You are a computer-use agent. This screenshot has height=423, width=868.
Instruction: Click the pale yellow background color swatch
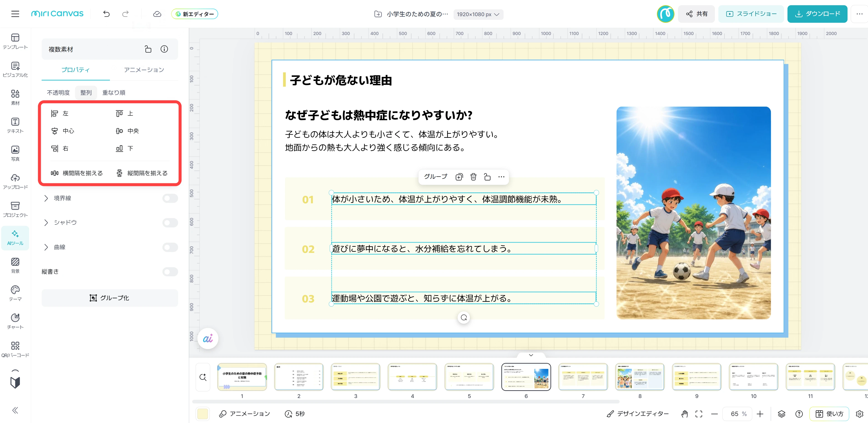(x=202, y=414)
